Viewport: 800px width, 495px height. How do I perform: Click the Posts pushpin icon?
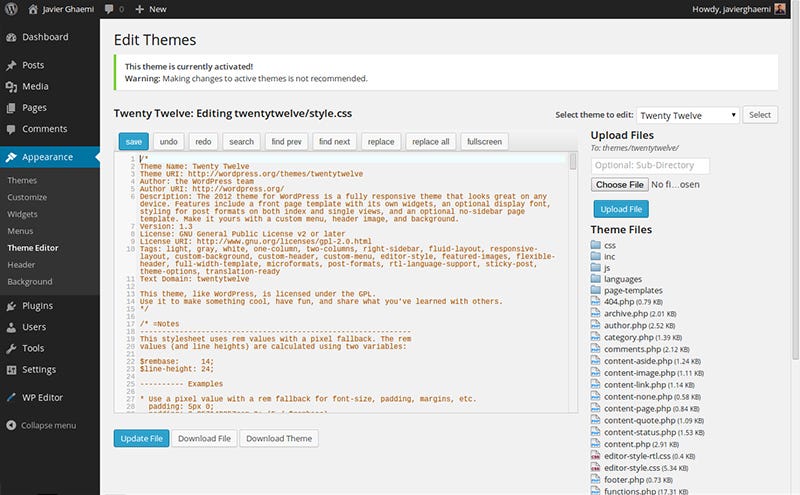[x=11, y=65]
